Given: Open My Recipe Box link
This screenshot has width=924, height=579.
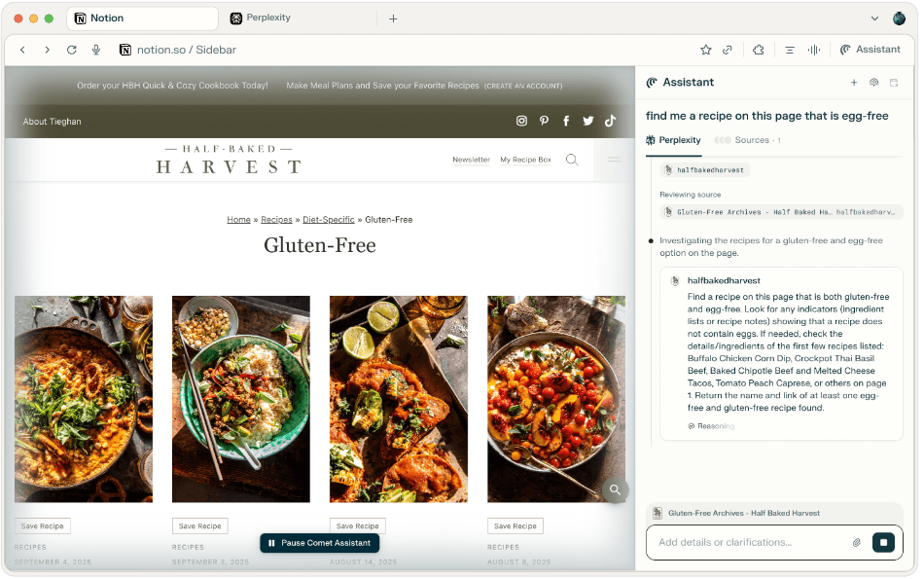Looking at the screenshot, I should 525,160.
